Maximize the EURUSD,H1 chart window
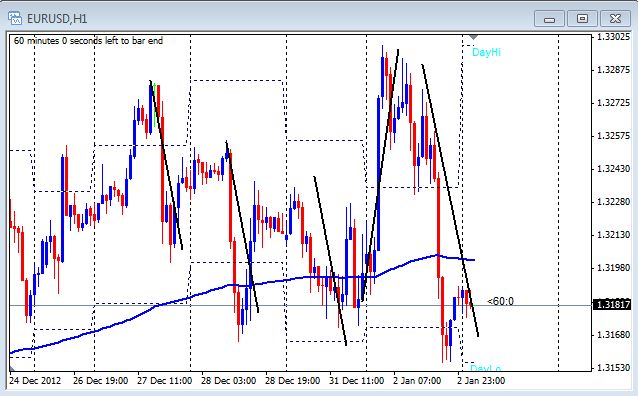Viewport: 638px width, 396px height. pos(582,19)
